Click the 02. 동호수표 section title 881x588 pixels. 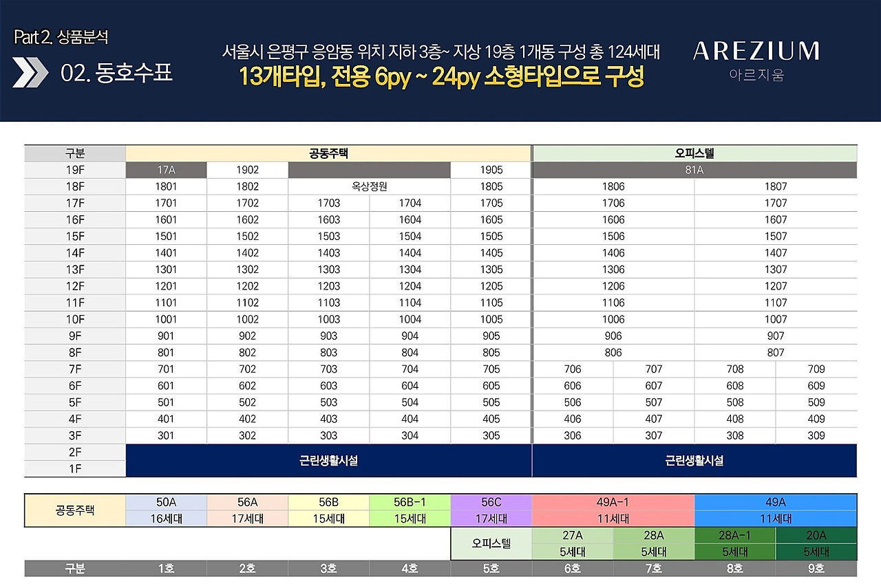[x=116, y=72]
